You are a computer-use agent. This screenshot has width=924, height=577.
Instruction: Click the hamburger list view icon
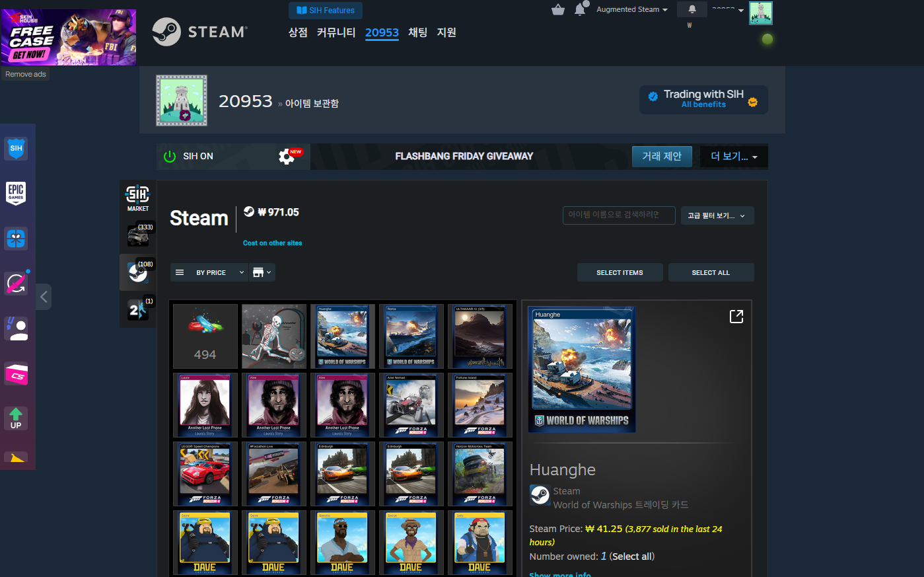tap(180, 272)
